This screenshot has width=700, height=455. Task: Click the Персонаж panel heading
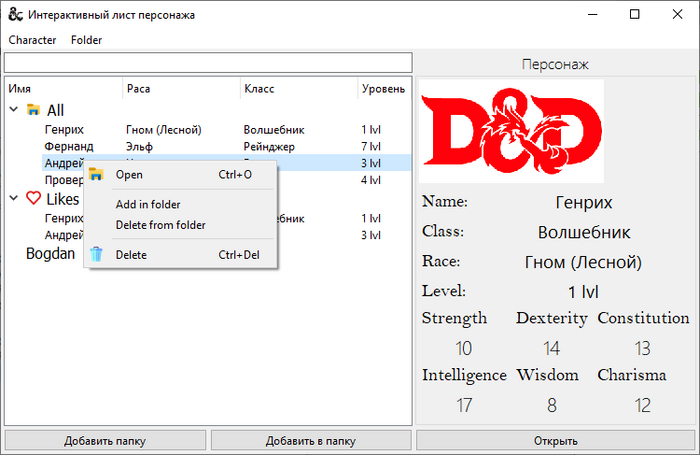point(555,64)
